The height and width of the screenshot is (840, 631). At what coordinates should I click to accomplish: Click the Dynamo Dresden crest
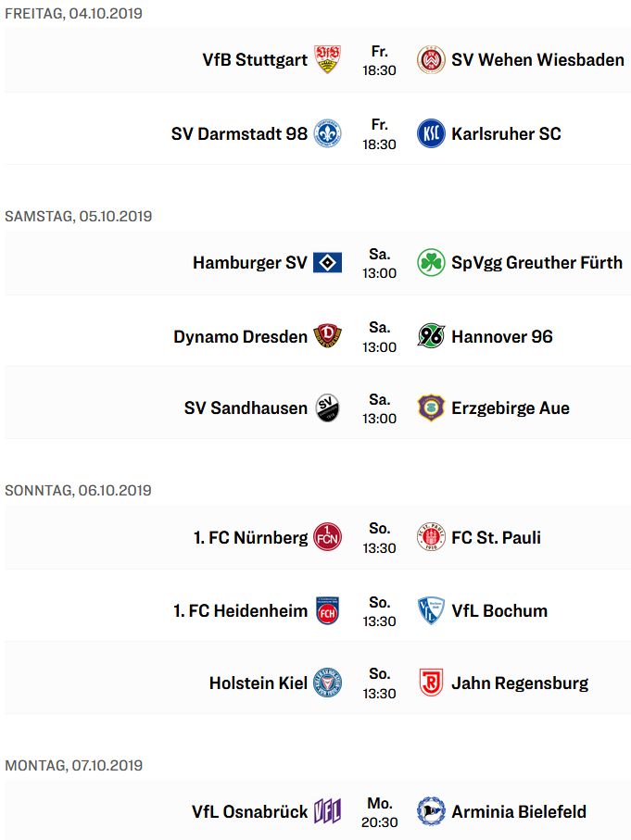[327, 336]
